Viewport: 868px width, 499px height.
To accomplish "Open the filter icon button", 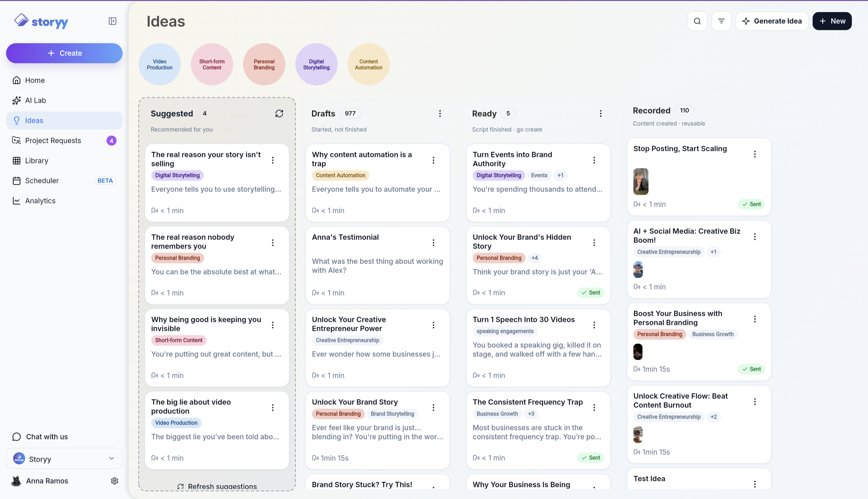I will click(x=721, y=21).
